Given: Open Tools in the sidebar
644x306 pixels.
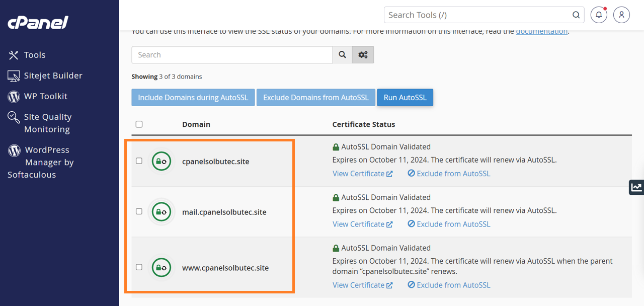Looking at the screenshot, I should tap(34, 55).
